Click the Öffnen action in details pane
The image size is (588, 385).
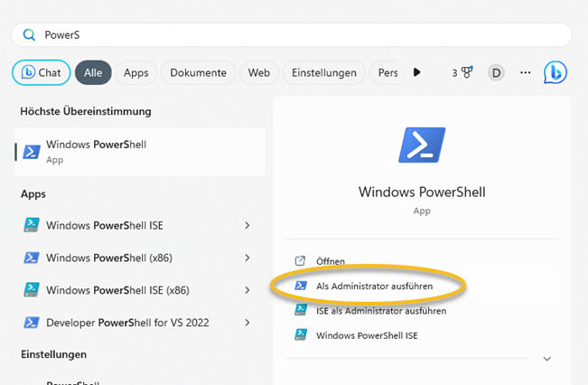click(x=422, y=261)
